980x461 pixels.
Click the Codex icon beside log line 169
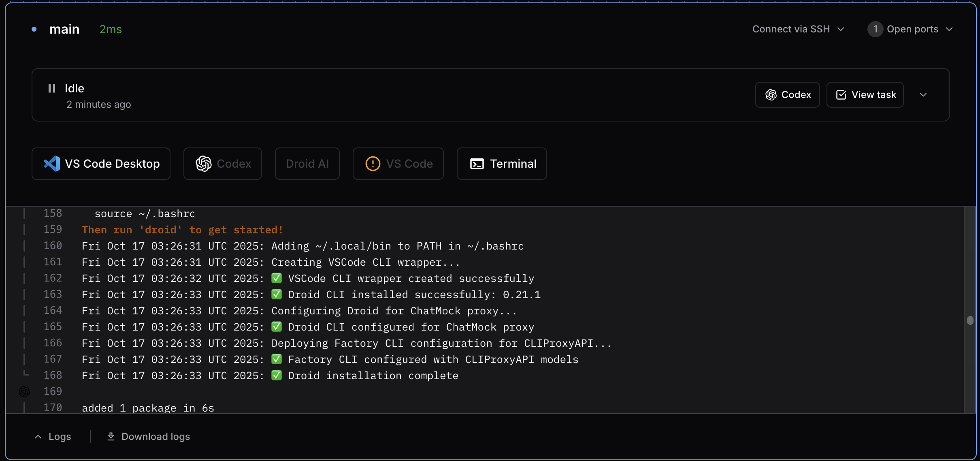(x=24, y=391)
